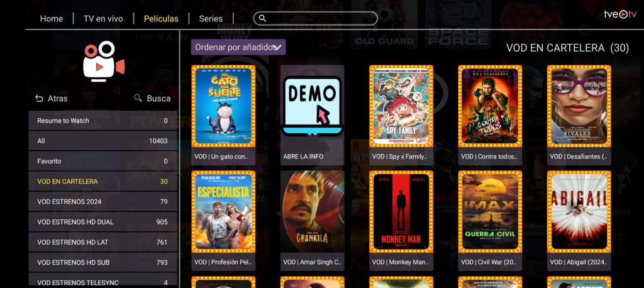Open the Abigail movie poster
644x288 pixels.
579,211
